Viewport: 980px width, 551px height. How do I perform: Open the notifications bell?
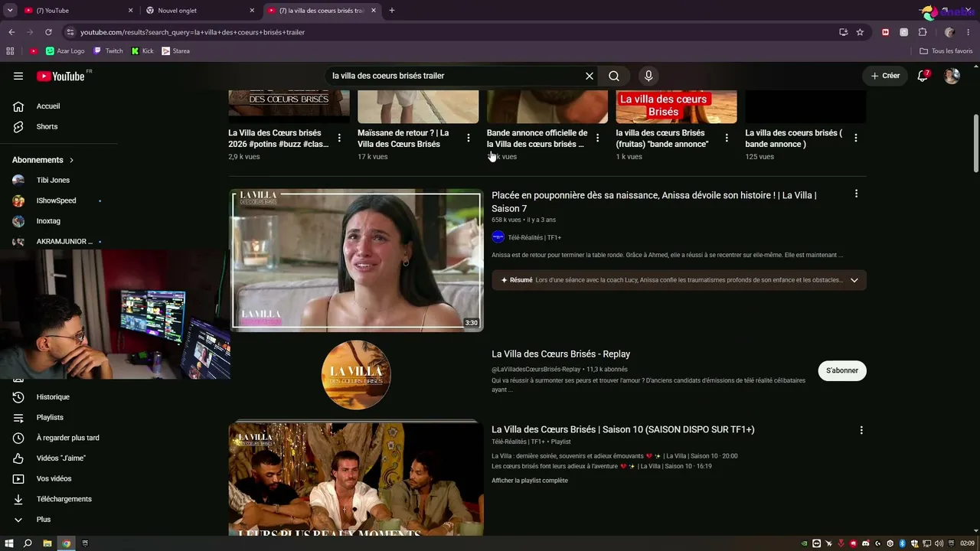(x=923, y=76)
